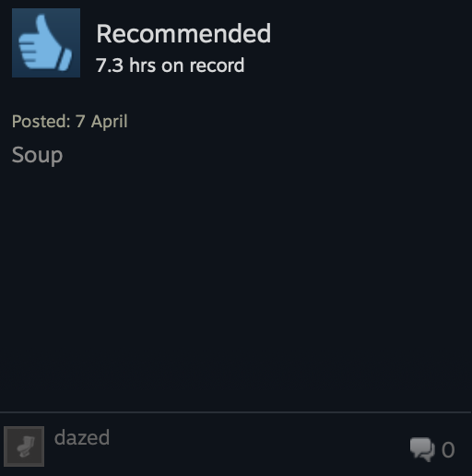Click the divider line above the dazed footer
Screen dimensions: 472x476
point(235,411)
